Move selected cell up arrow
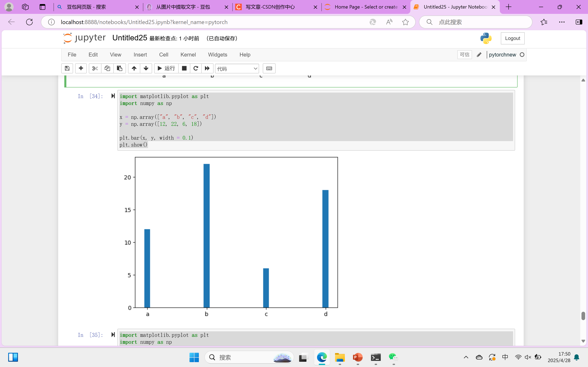This screenshot has height=367, width=588. pos(134,69)
